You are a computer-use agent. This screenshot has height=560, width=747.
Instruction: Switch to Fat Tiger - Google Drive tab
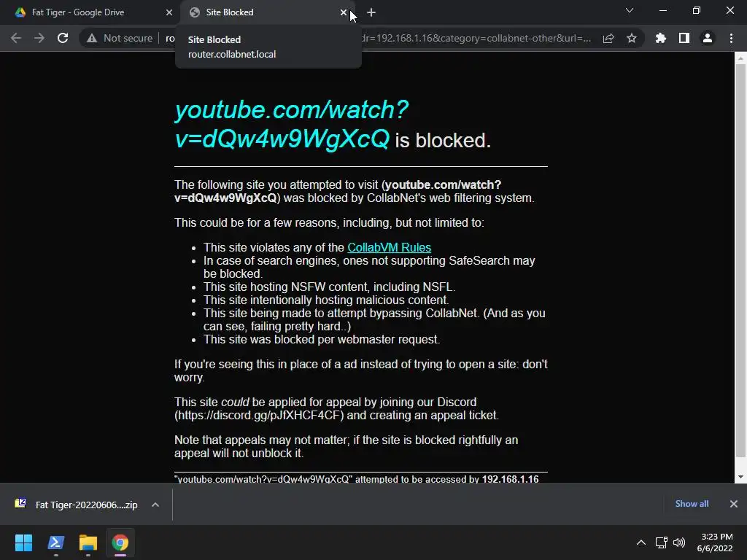(90, 12)
